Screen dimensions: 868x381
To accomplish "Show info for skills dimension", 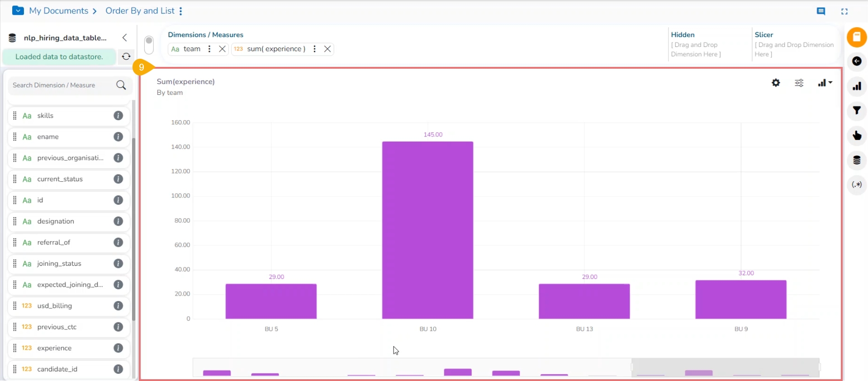I will pyautogui.click(x=119, y=116).
